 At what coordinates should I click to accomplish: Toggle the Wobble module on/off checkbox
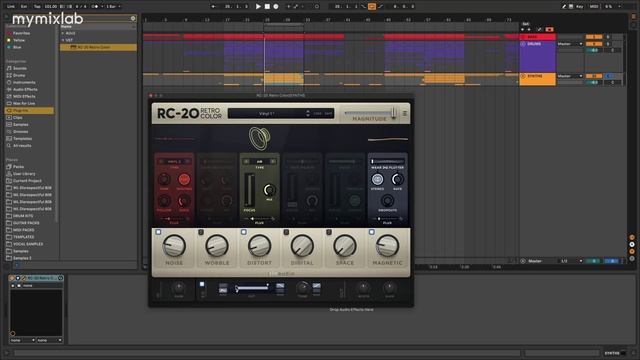[201, 232]
